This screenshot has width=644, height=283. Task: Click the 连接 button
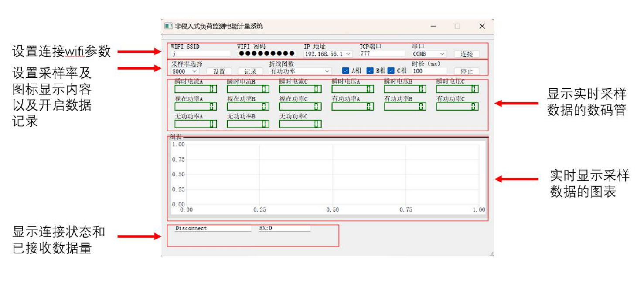[x=467, y=54]
